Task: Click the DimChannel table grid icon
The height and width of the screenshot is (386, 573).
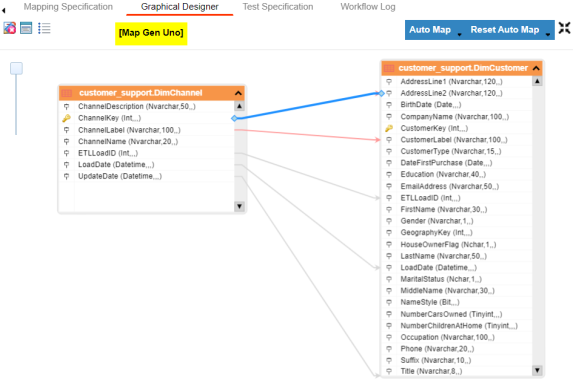Action: (67, 93)
